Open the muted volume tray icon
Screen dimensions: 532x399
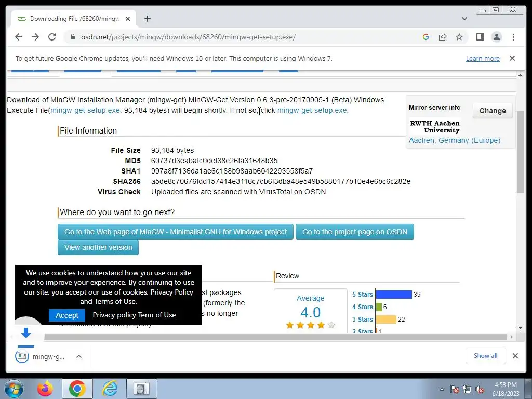click(480, 389)
